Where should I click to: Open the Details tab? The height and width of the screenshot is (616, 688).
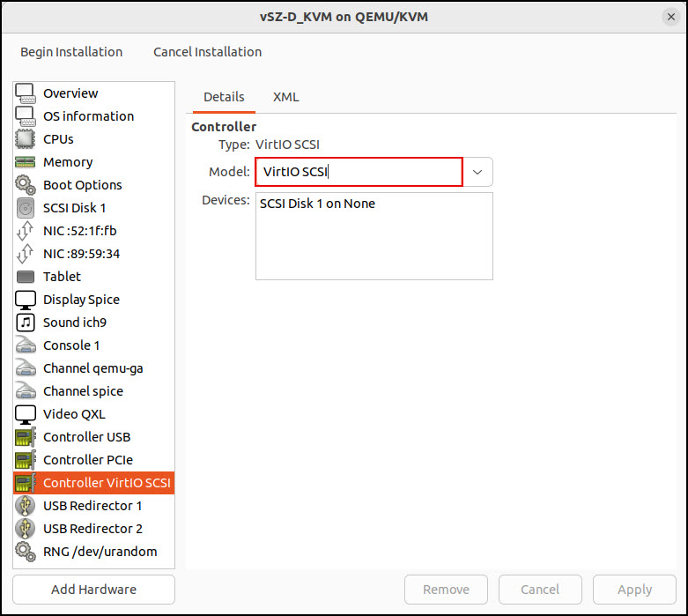point(224,97)
